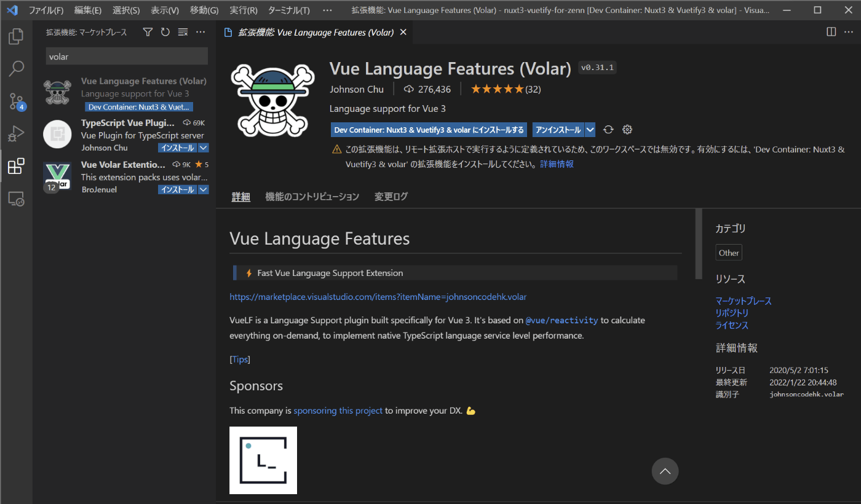Open the 選択(S) menu

(x=126, y=10)
